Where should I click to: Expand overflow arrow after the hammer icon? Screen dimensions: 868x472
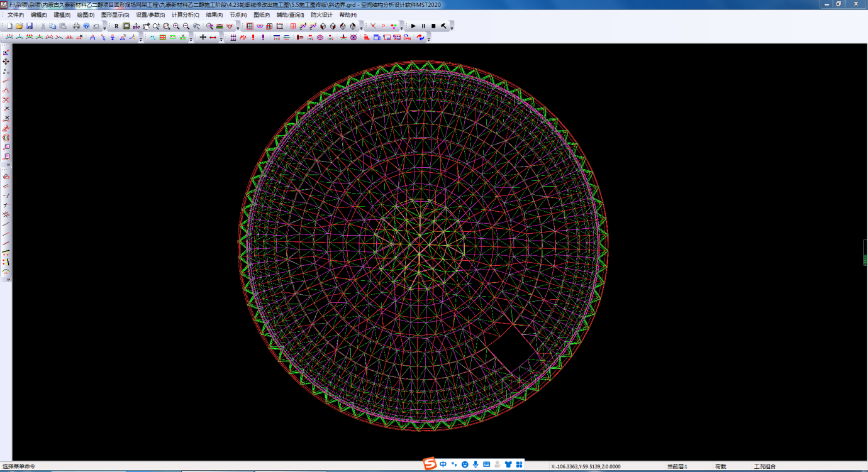click(452, 28)
